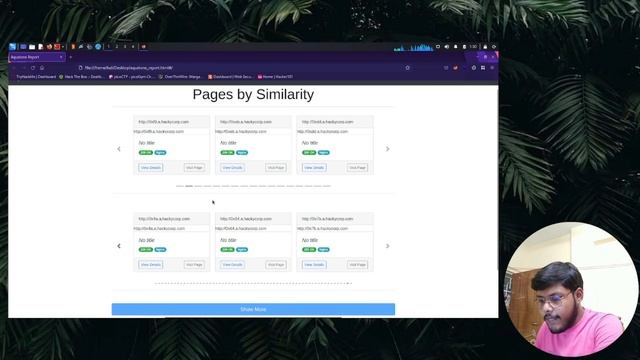The height and width of the screenshot is (360, 640).
Task: Open the OverTheWire Wargames bookmark
Action: tap(180, 77)
